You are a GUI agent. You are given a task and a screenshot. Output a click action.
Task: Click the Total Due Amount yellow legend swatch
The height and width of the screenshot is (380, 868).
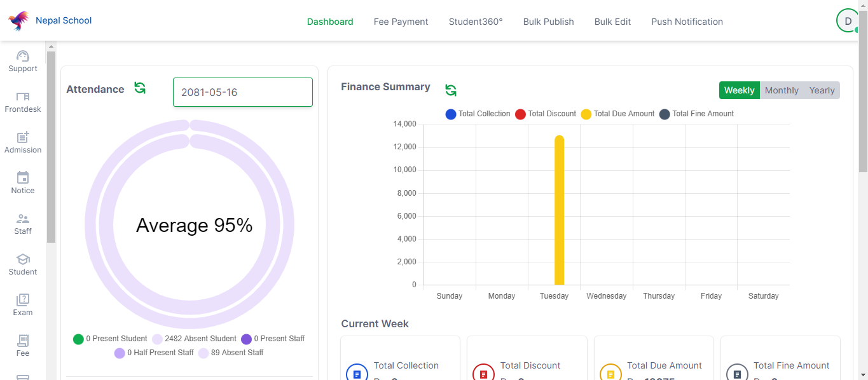(x=586, y=114)
